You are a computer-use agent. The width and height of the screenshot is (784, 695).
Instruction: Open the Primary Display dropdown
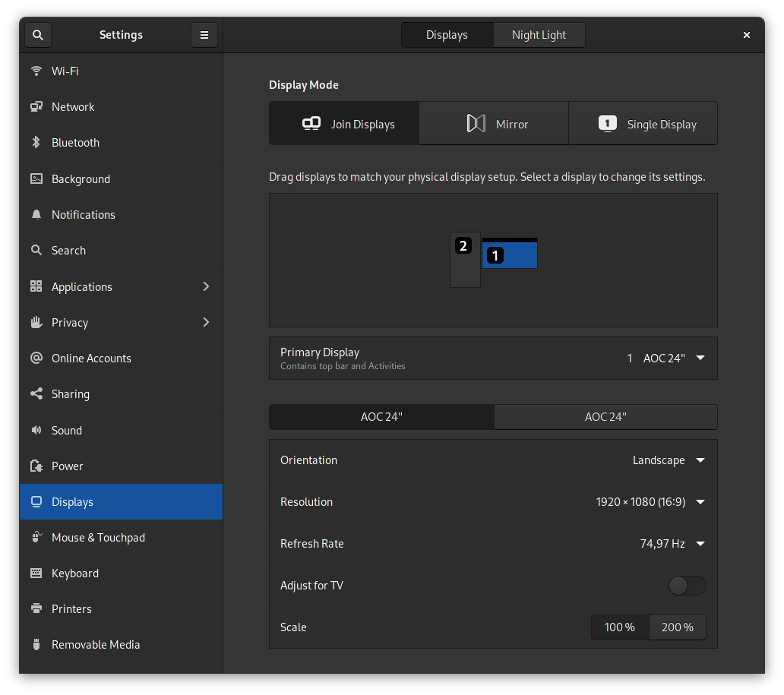[494, 358]
